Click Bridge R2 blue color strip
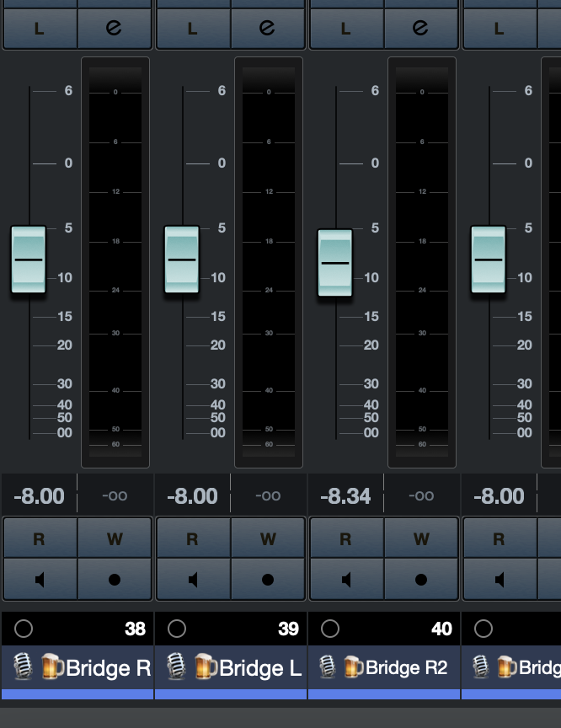561x728 pixels. pos(384,694)
